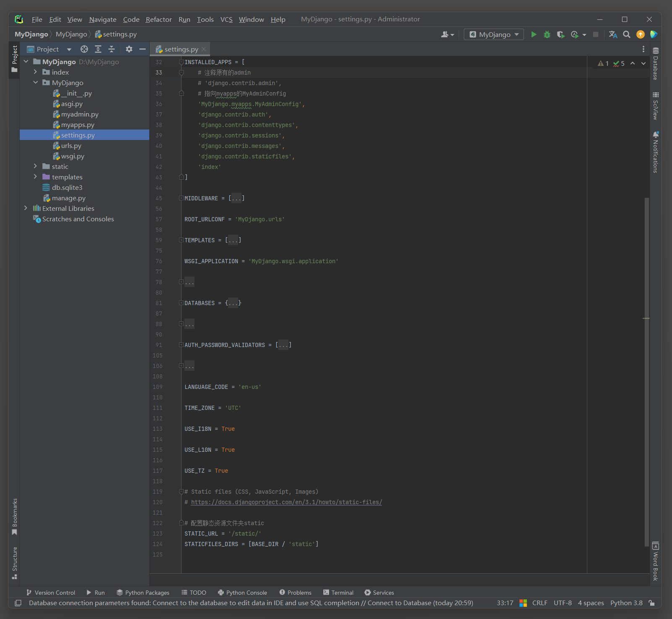Open the VCS menu
Screen dimensions: 672x619
point(226,19)
